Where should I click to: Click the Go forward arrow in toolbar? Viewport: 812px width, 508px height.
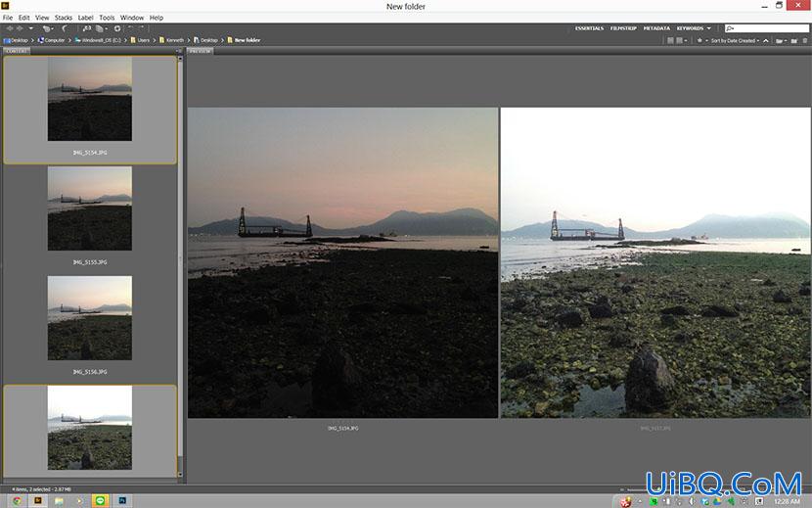coord(20,28)
